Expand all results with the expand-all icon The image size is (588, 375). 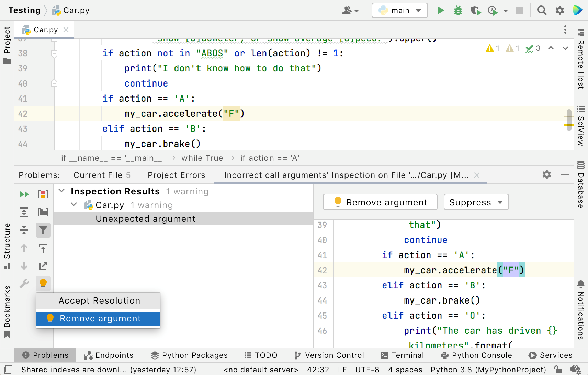click(24, 212)
